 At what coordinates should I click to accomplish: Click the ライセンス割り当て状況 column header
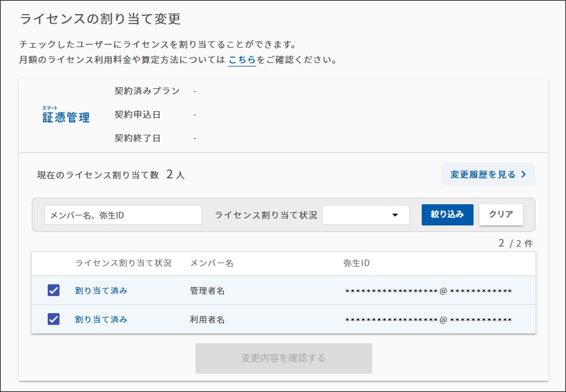point(123,263)
